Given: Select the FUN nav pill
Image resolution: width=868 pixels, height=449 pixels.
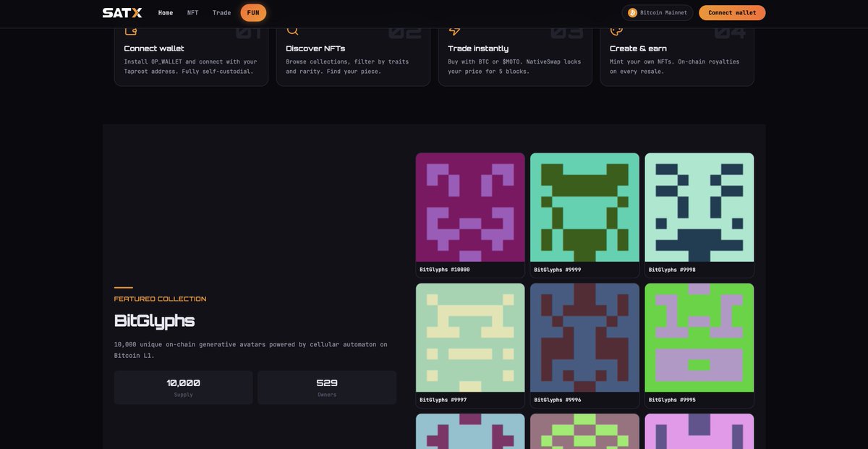Looking at the screenshot, I should point(253,13).
